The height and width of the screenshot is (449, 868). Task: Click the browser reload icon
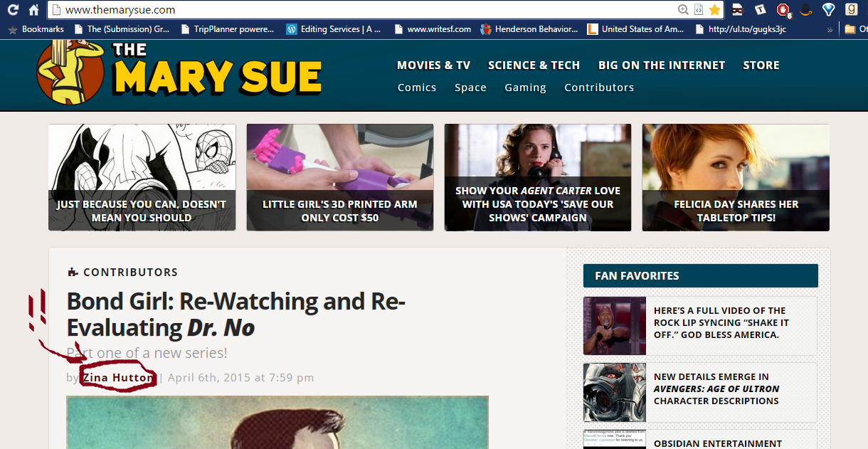13,10
